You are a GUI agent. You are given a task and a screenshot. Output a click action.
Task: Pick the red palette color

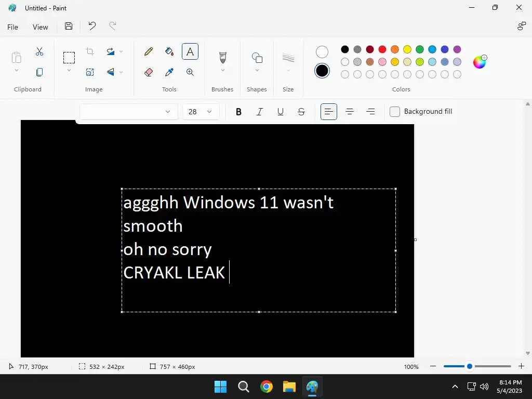[382, 49]
